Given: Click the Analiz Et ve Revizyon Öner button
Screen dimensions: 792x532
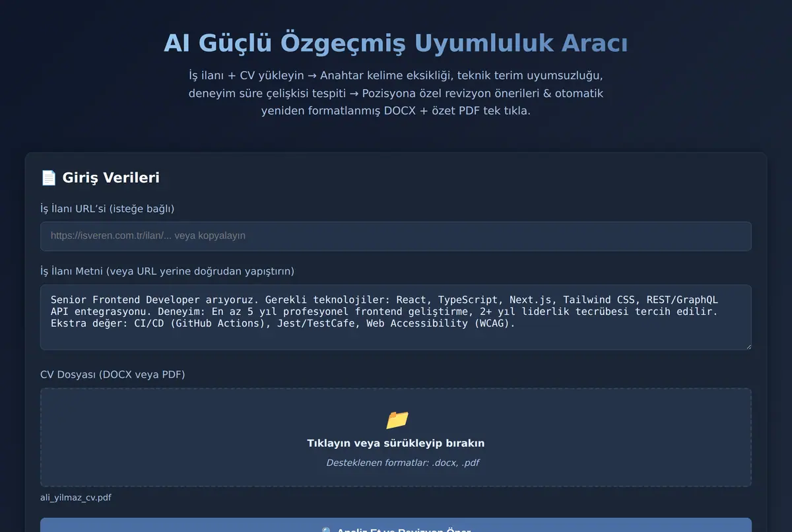Looking at the screenshot, I should coord(396,525).
